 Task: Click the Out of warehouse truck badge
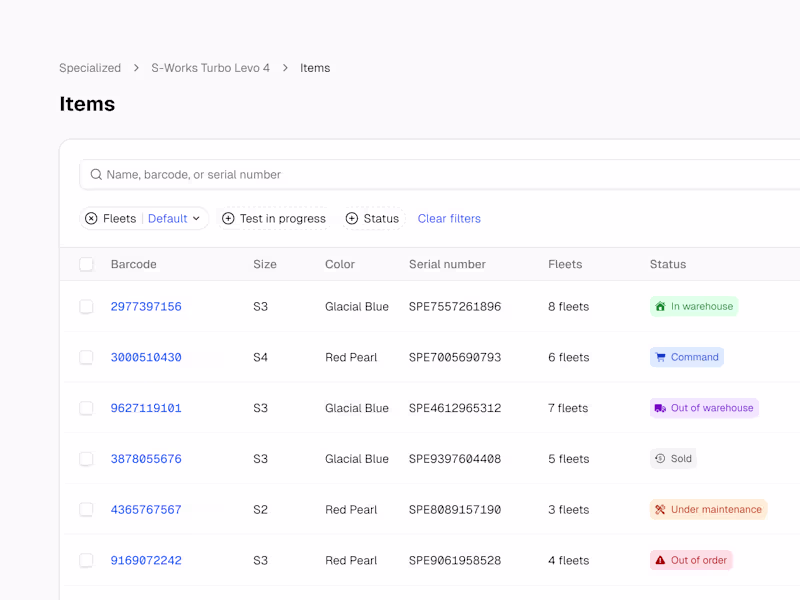(703, 409)
